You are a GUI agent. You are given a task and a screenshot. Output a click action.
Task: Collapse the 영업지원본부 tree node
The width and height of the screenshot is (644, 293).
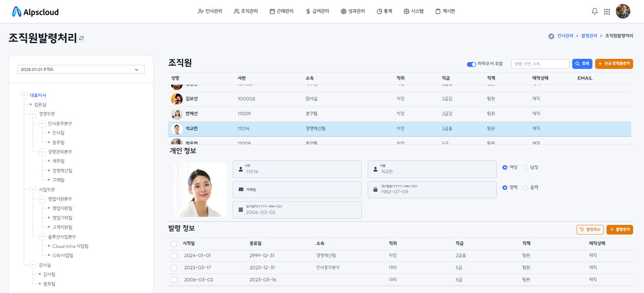[x=42, y=199]
